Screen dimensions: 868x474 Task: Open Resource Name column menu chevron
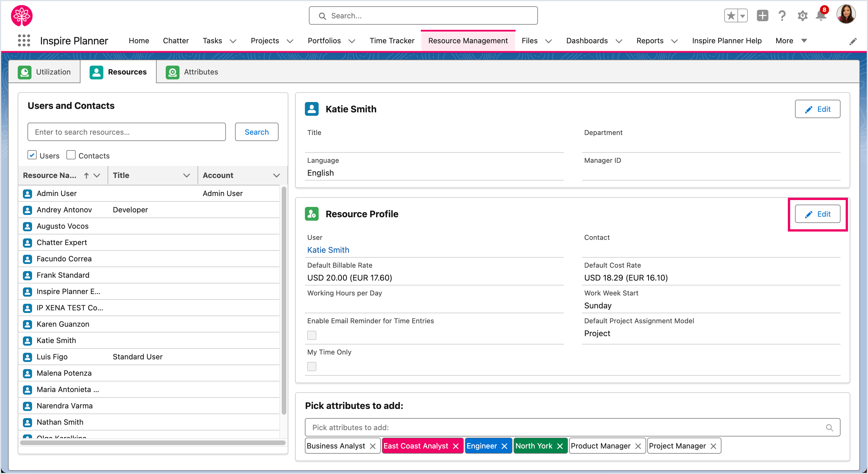click(97, 175)
